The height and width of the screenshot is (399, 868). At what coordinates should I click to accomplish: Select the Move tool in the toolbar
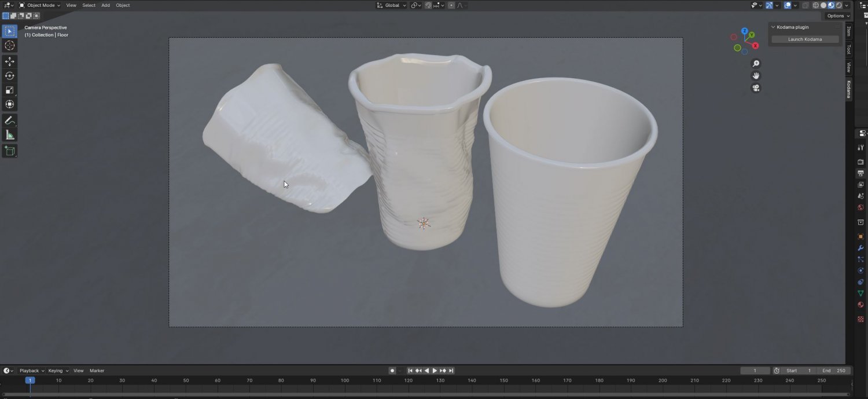[x=10, y=61]
